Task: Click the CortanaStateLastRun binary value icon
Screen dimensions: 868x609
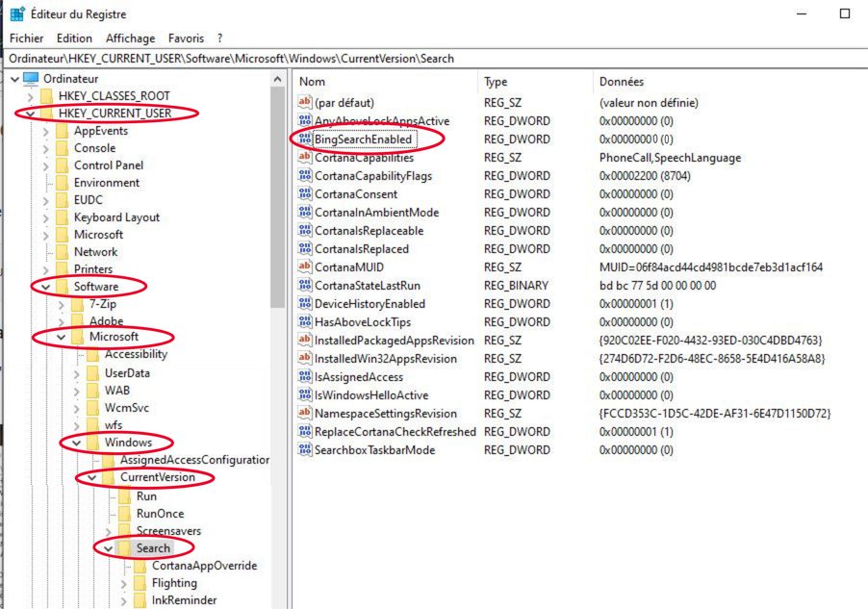Action: 305,286
